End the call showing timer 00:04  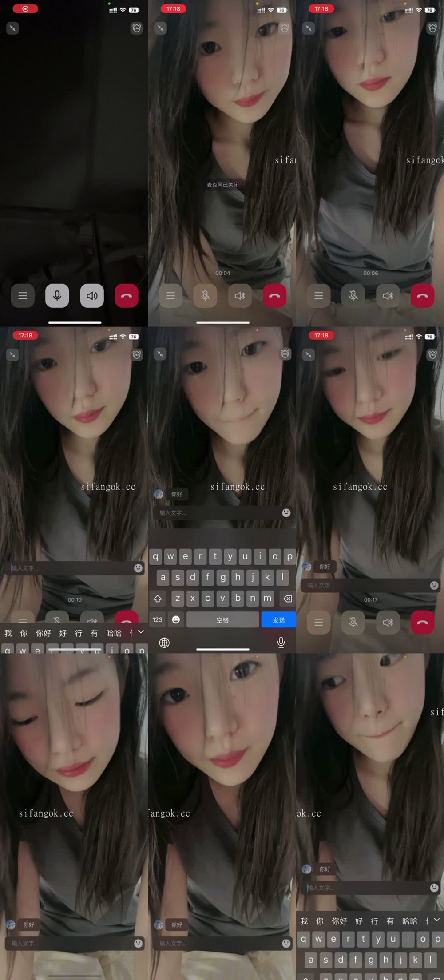[274, 295]
